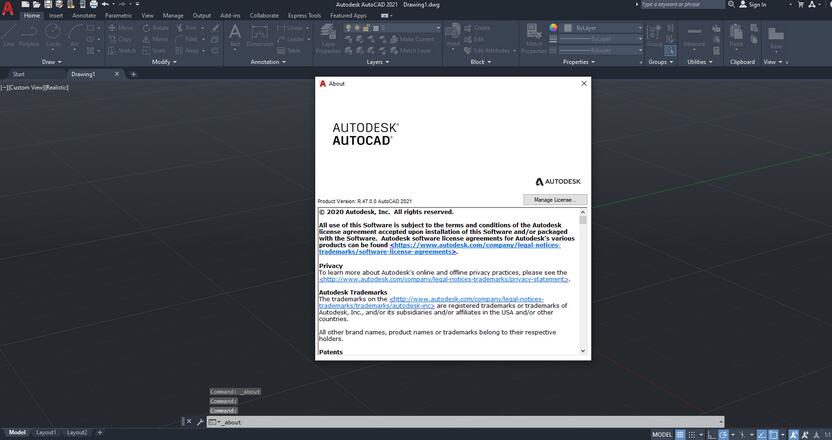Expand the Block panel dropdown
Image resolution: width=832 pixels, height=440 pixels.
point(480,62)
